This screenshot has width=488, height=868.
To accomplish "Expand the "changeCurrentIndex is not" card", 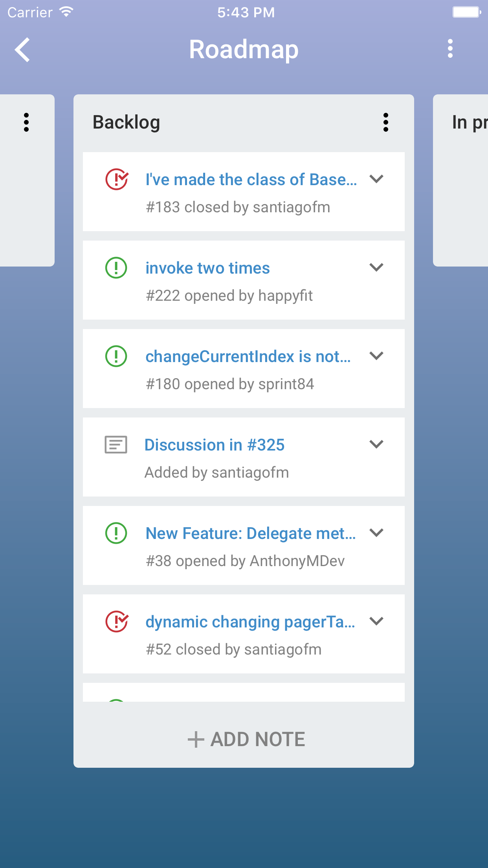I will click(376, 356).
